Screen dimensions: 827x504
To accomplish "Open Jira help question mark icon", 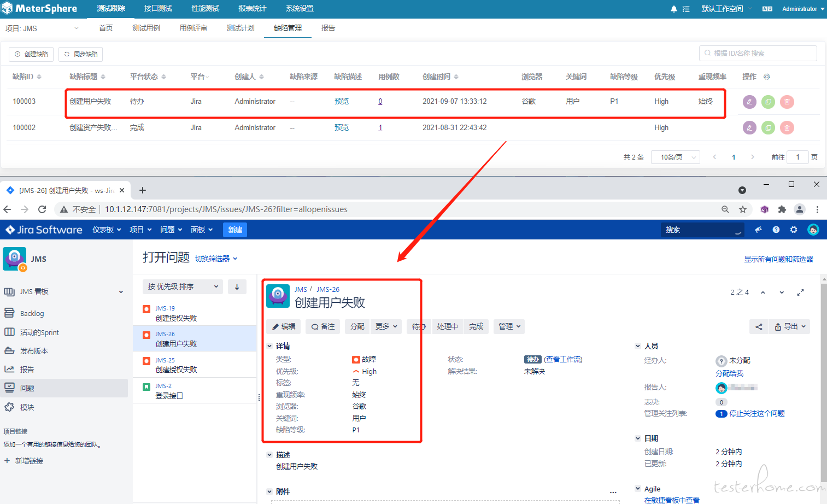I will pos(776,230).
